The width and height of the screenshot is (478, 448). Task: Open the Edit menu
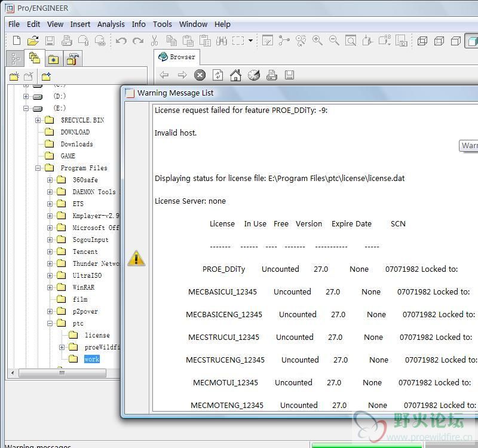(33, 24)
